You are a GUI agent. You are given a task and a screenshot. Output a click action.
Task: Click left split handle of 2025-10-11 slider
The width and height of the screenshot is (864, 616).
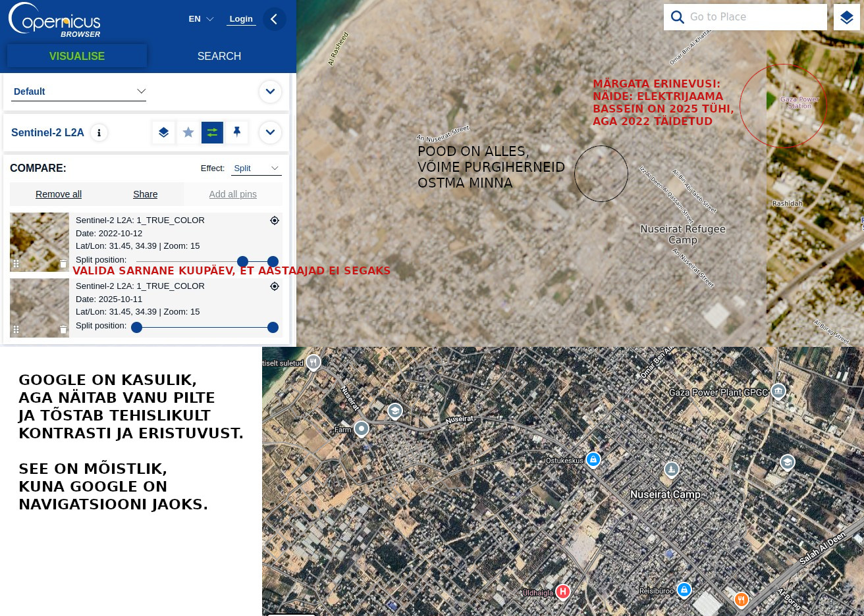coord(137,328)
